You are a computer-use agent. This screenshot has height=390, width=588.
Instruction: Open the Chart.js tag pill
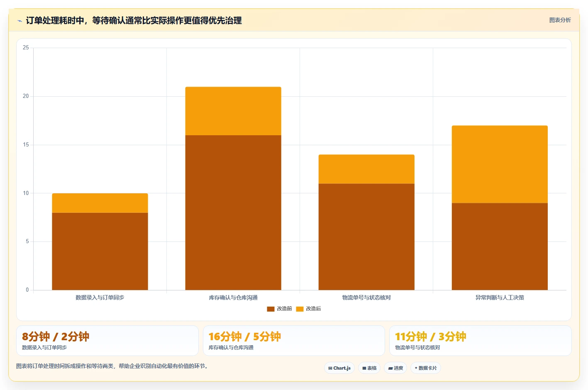(339, 368)
